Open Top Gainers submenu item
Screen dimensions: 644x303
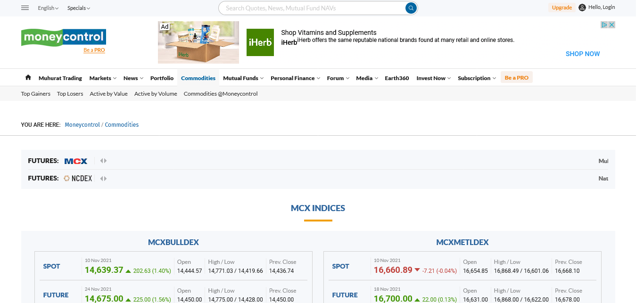[x=36, y=94]
